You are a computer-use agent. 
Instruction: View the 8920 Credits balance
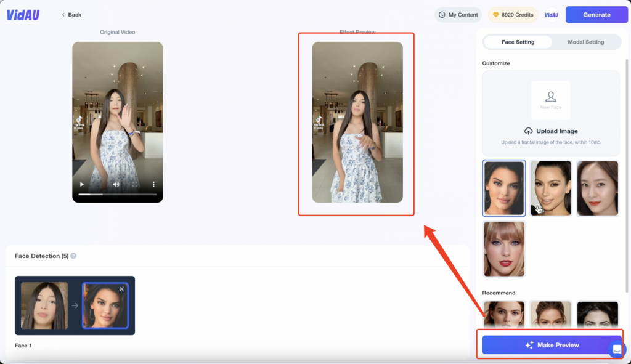[x=513, y=15]
